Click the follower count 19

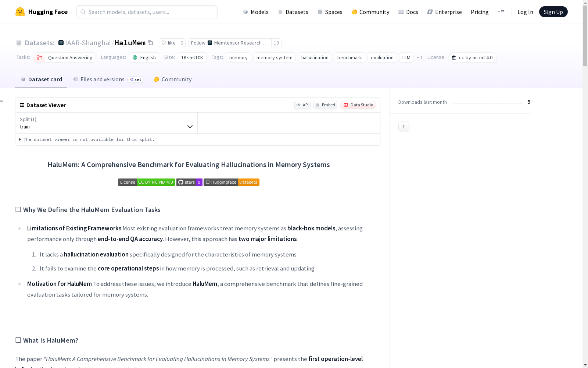(x=276, y=43)
